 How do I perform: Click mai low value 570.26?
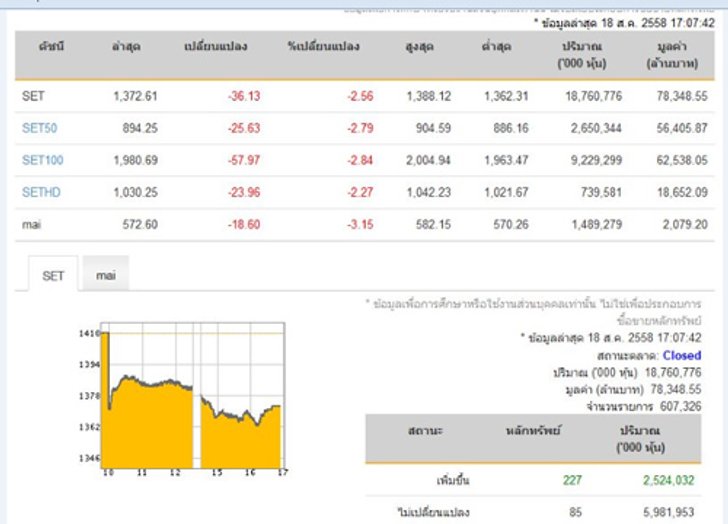[x=511, y=225]
